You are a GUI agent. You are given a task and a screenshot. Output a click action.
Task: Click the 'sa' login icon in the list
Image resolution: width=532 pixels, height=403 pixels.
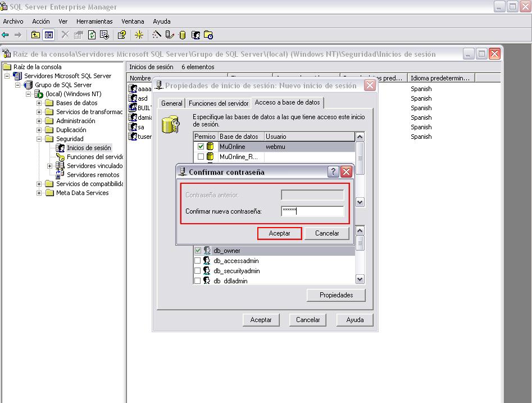pos(133,126)
